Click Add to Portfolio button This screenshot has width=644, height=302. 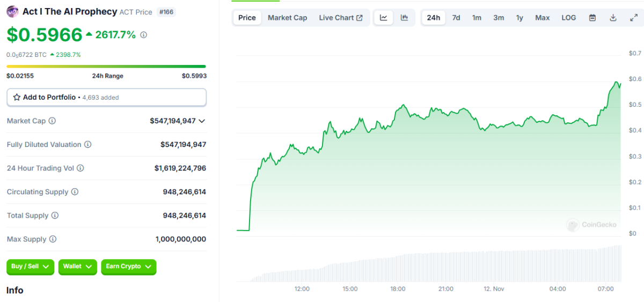(106, 97)
